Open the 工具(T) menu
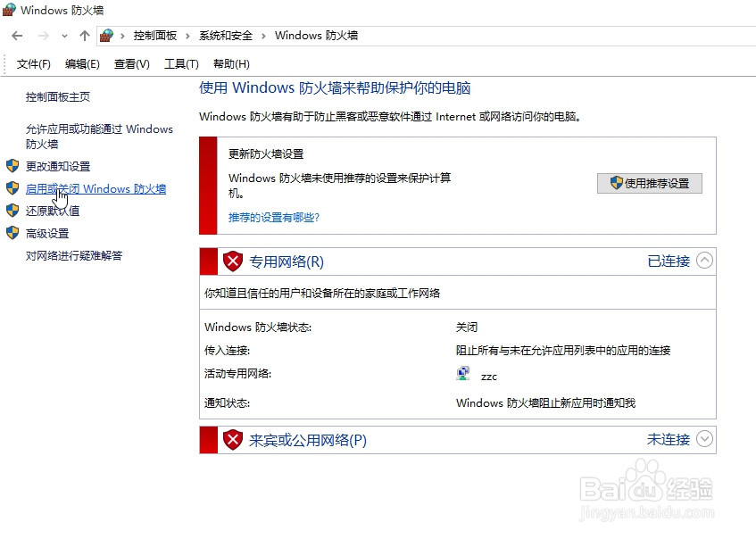 181,63
